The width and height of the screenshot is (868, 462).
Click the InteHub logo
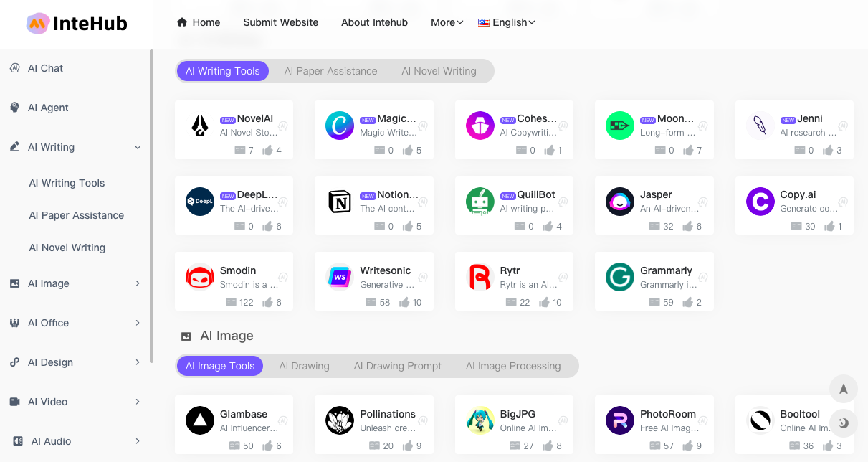[x=77, y=24]
